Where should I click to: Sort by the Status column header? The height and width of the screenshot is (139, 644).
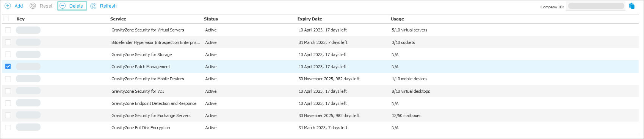pyautogui.click(x=211, y=19)
